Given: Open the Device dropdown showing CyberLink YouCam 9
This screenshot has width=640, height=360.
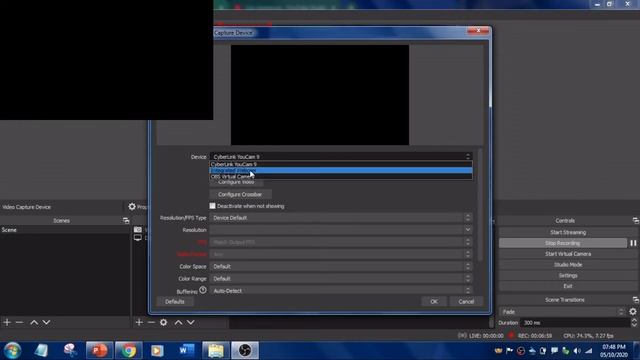Looking at the screenshot, I should pos(341,157).
